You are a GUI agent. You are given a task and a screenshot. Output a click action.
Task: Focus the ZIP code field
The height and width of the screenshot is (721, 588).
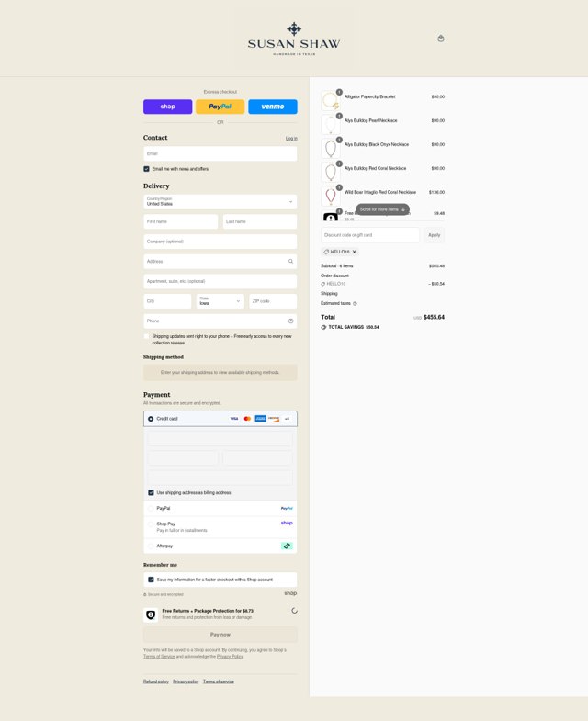[x=273, y=301]
